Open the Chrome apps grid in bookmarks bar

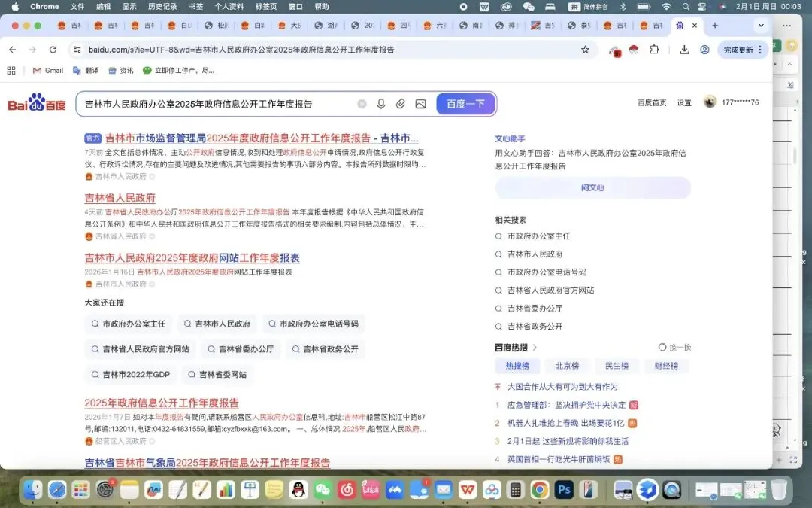click(x=11, y=71)
